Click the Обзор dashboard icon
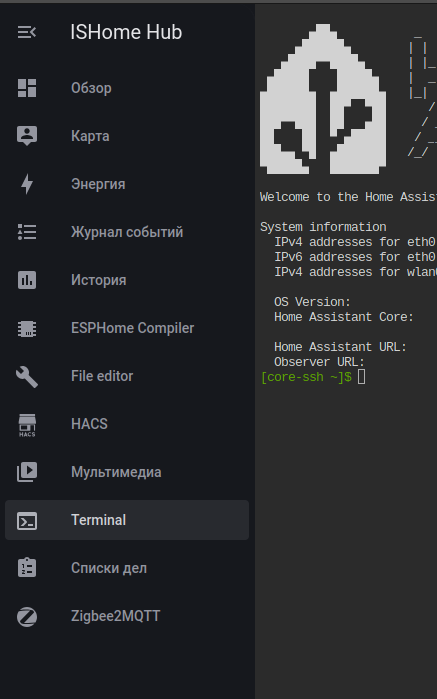This screenshot has width=437, height=699. tap(27, 88)
